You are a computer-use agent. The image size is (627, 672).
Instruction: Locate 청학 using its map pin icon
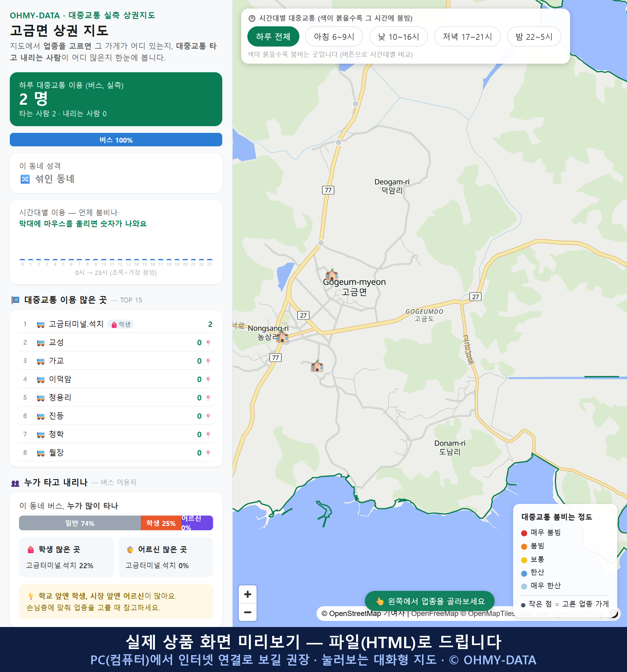pos(208,434)
